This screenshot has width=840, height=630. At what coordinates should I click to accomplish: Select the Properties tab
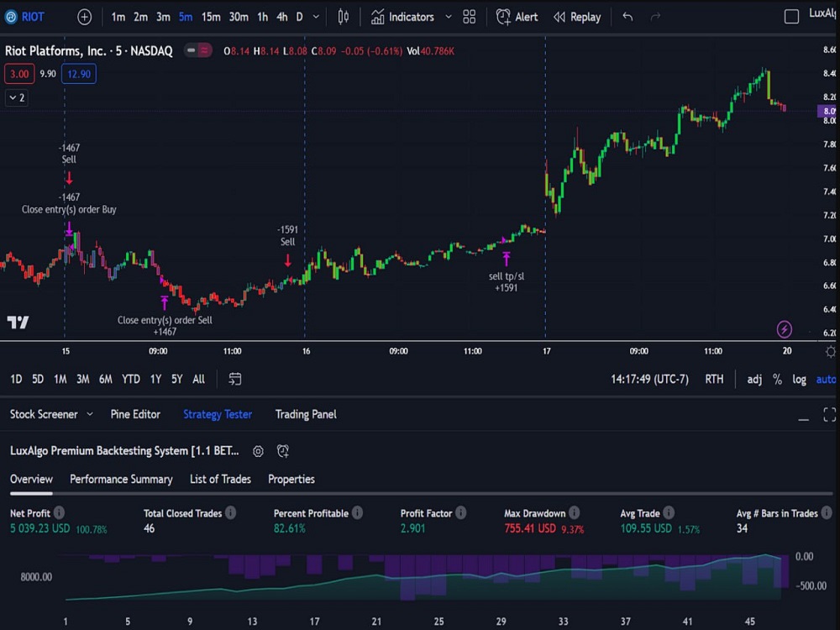pos(291,479)
